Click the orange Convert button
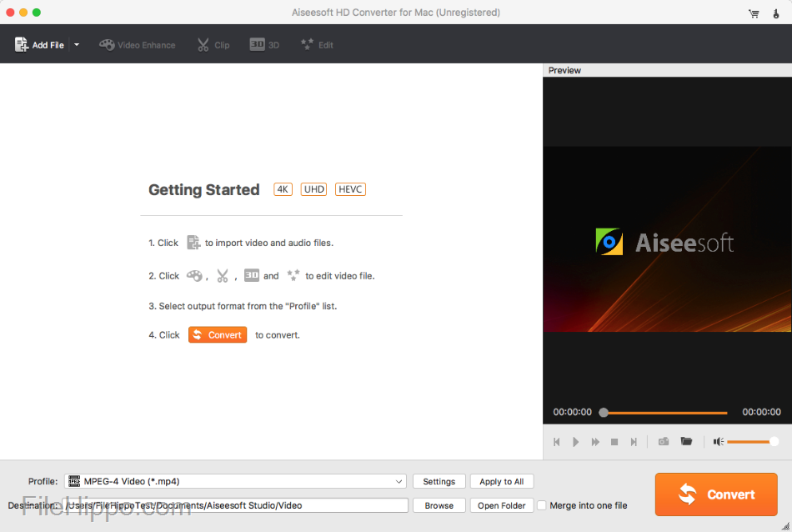792x532 pixels. coord(715,494)
